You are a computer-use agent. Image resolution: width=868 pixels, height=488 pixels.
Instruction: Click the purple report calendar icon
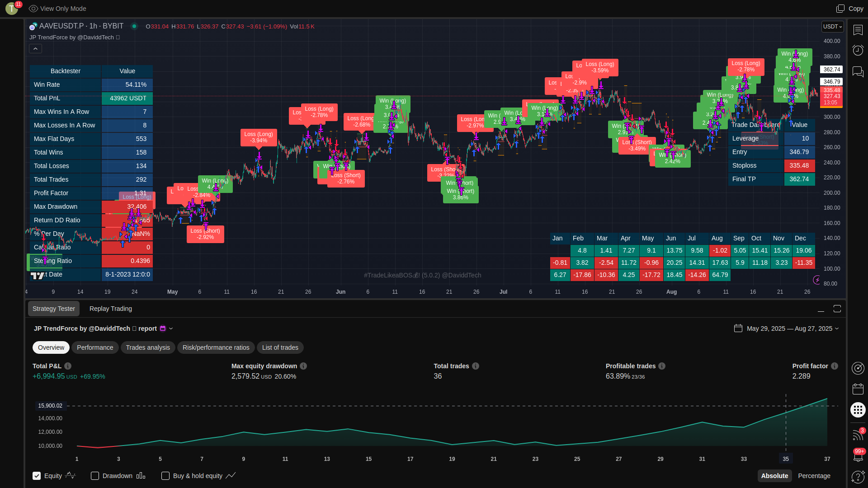click(x=163, y=328)
